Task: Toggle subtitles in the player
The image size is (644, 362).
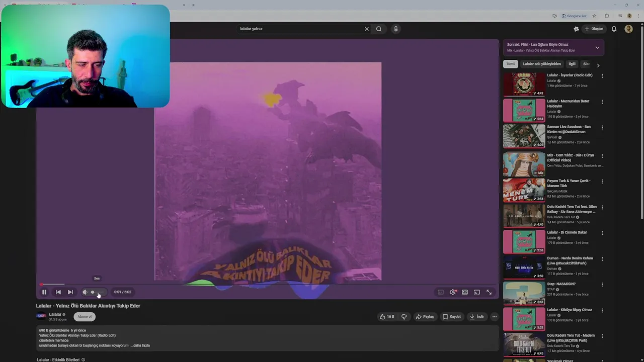Action: [441, 292]
